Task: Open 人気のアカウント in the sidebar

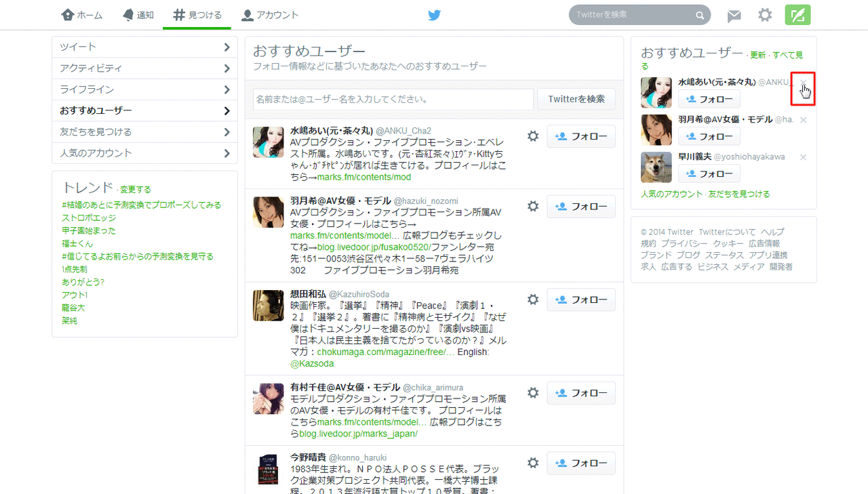Action: click(144, 153)
